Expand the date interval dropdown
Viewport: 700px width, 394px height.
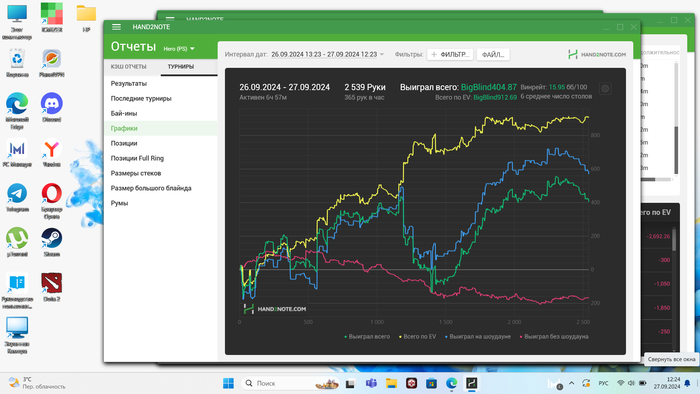point(328,54)
